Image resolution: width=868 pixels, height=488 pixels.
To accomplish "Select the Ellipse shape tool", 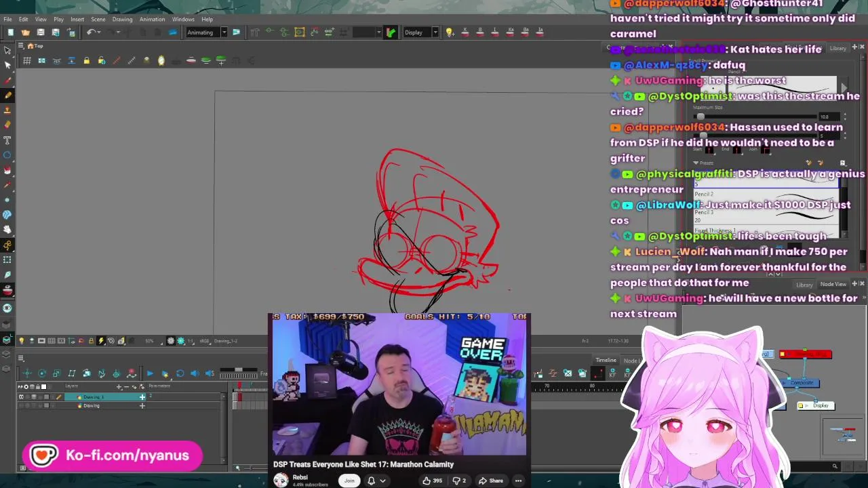I will [x=7, y=155].
